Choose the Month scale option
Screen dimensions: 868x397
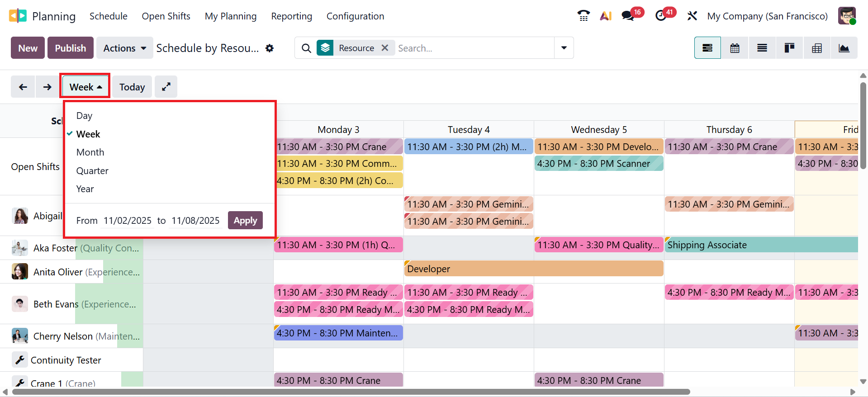(90, 152)
